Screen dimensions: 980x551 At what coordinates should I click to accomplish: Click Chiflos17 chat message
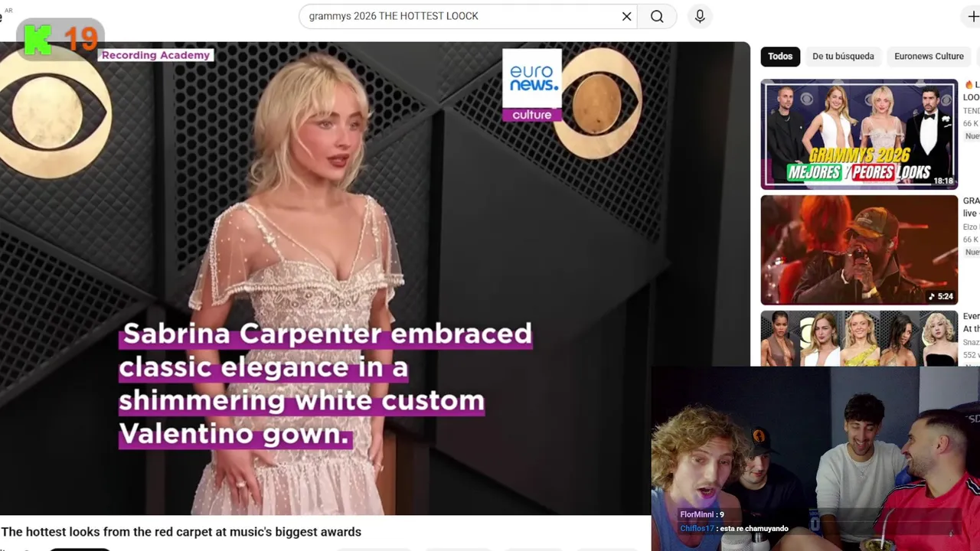734,529
